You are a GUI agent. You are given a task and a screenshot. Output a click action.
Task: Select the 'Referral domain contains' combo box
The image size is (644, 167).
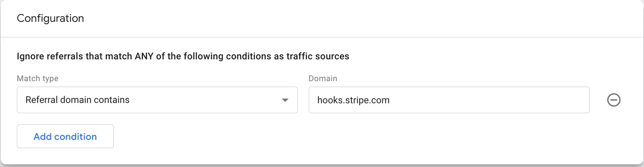pyautogui.click(x=157, y=100)
